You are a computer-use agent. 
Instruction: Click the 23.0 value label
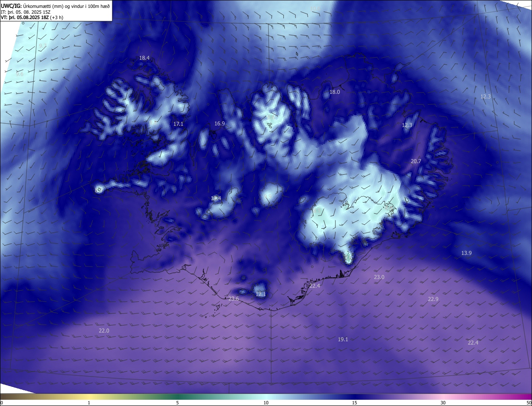[379, 277]
